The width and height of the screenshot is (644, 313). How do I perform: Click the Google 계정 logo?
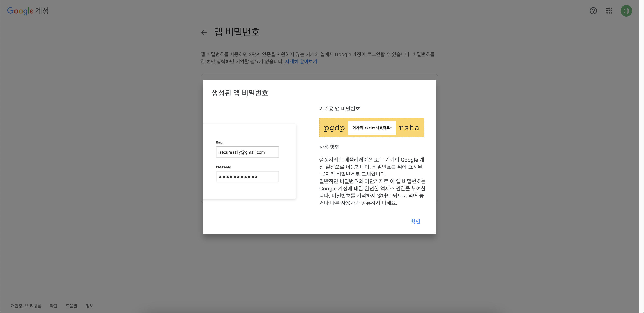coord(27,10)
